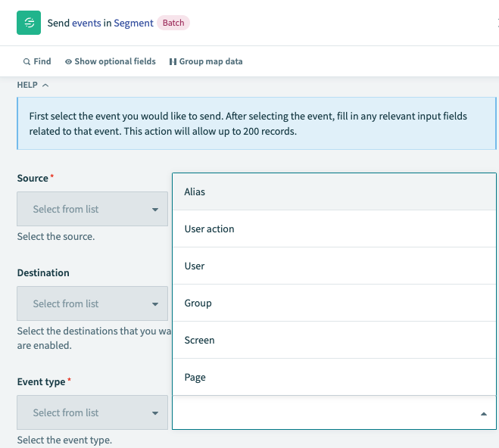Viewport: 499px width, 448px height.
Task: Close the open dropdown using up arrow
Action: click(x=484, y=414)
